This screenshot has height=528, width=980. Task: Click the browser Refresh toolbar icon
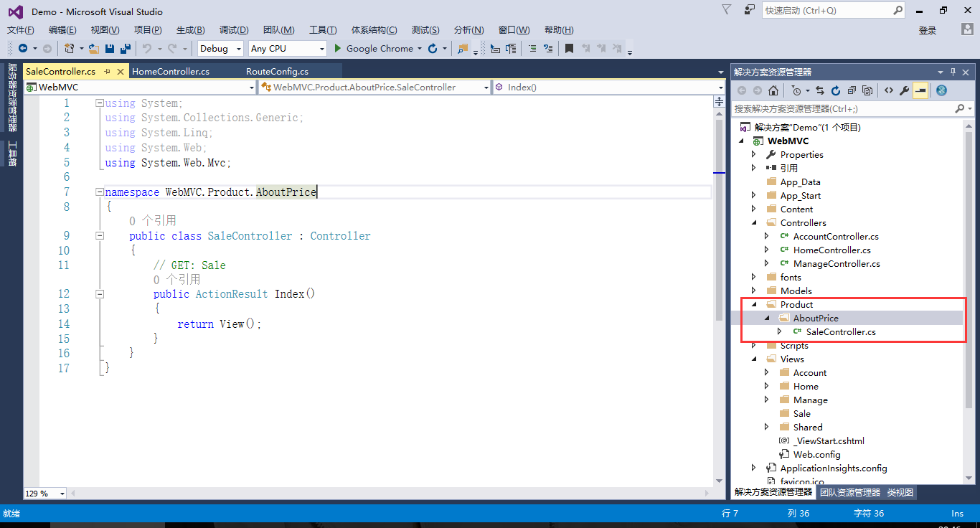433,49
